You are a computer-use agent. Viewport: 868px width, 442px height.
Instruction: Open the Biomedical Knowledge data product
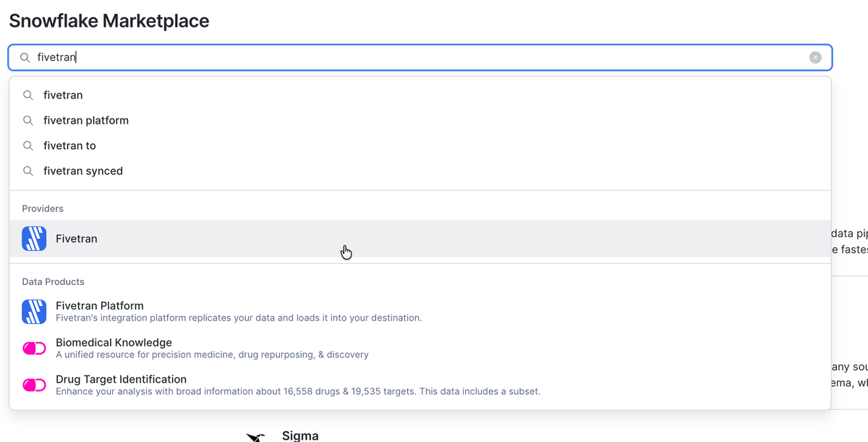point(420,349)
